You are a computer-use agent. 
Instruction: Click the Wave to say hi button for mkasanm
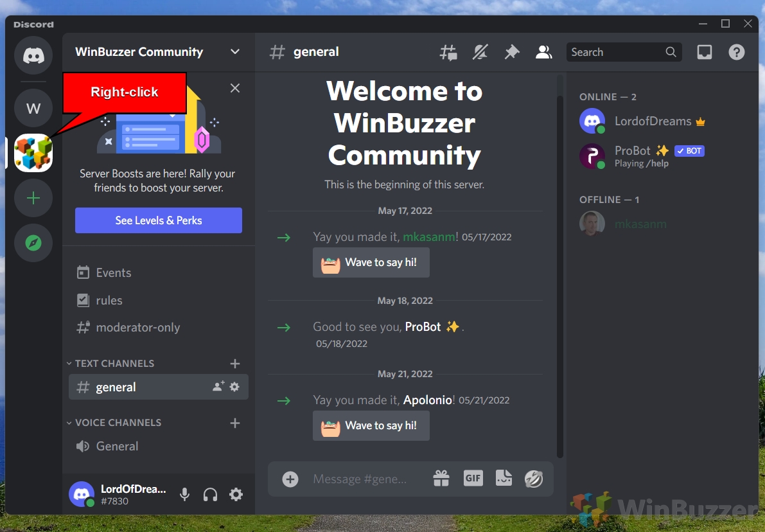(371, 262)
